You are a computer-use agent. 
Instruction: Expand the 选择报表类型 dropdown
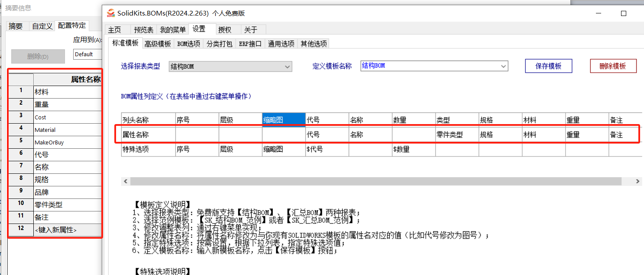[x=287, y=66]
